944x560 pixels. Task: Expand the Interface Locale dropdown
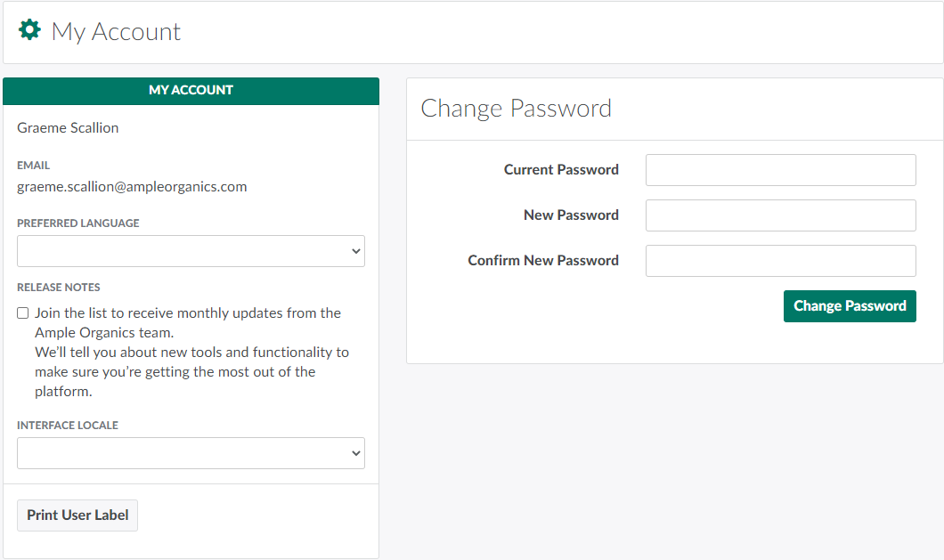[x=191, y=453]
